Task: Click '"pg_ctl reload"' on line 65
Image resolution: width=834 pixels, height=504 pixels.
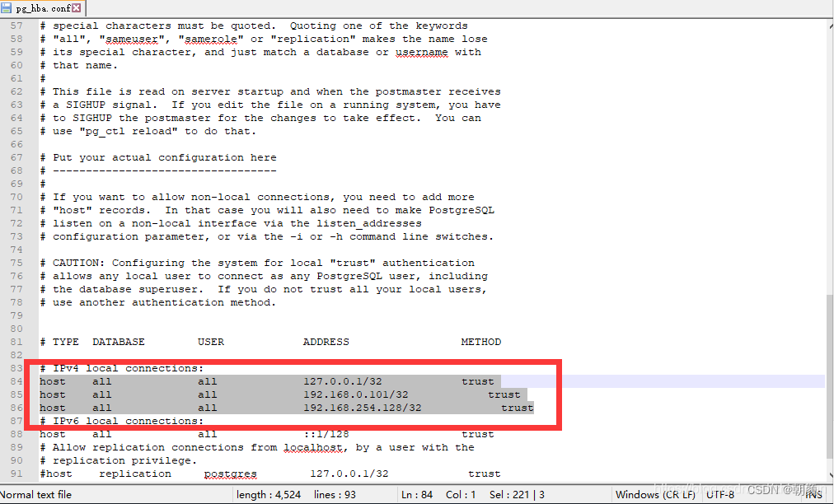Action: 129,131
